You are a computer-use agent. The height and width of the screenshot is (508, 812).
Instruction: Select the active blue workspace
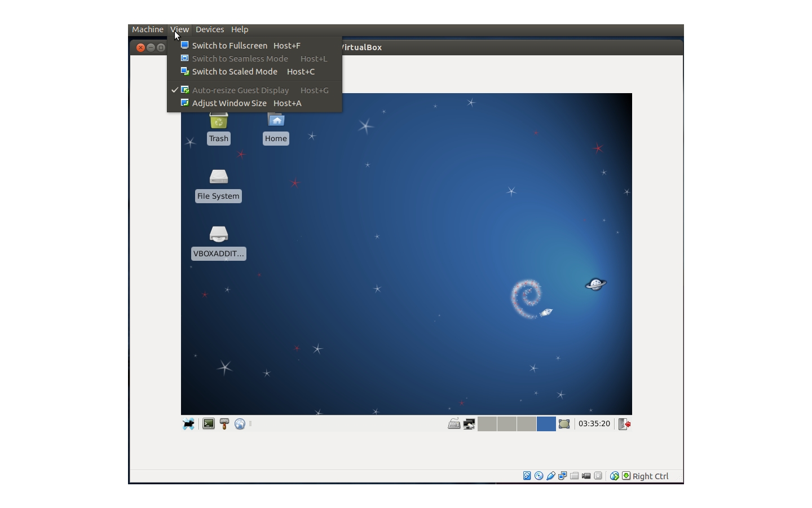tap(546, 424)
